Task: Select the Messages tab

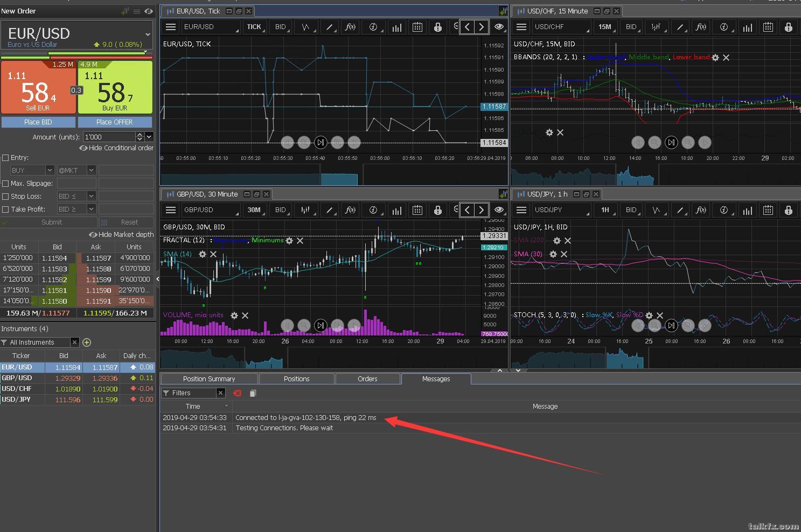Action: (x=436, y=379)
